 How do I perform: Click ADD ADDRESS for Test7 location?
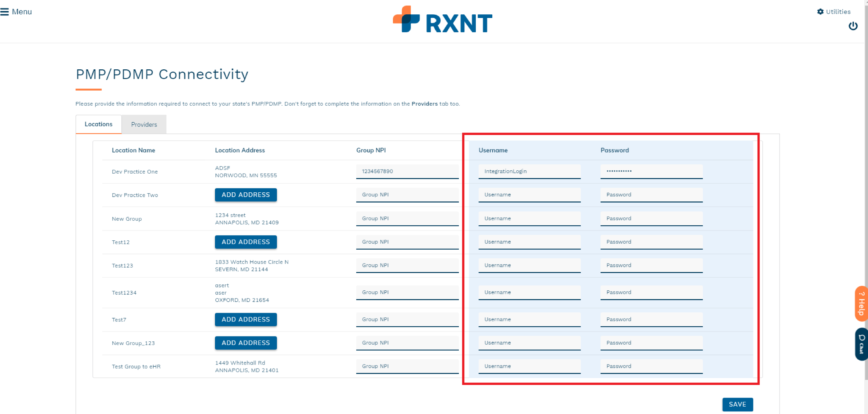tap(245, 319)
